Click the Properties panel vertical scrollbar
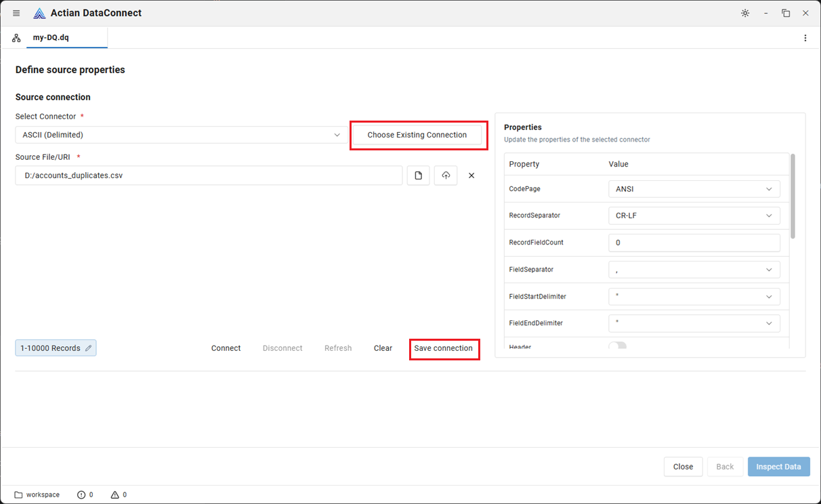821x504 pixels. point(793,196)
